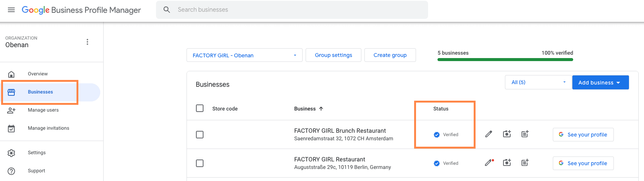Select the FACTORY GIRL Brunch Restaurant checkbox
The height and width of the screenshot is (181, 644).
point(200,135)
